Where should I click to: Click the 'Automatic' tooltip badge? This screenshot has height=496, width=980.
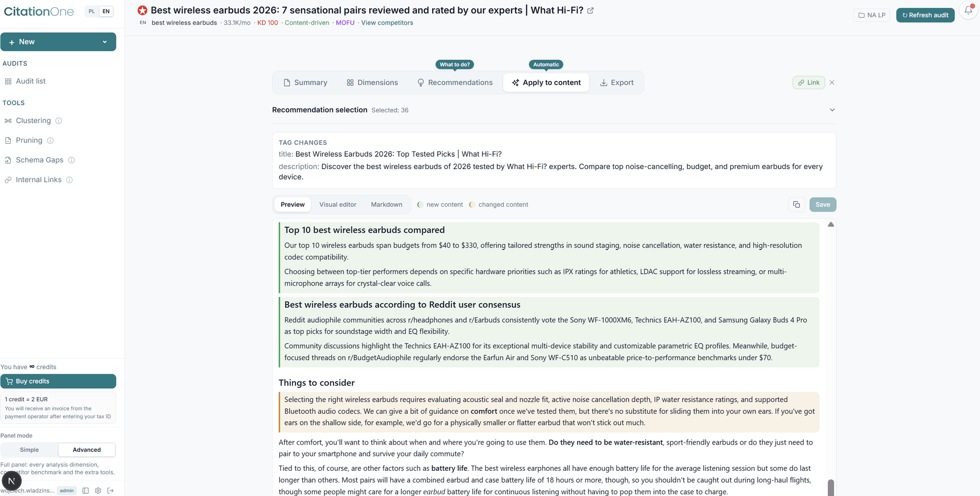(546, 64)
